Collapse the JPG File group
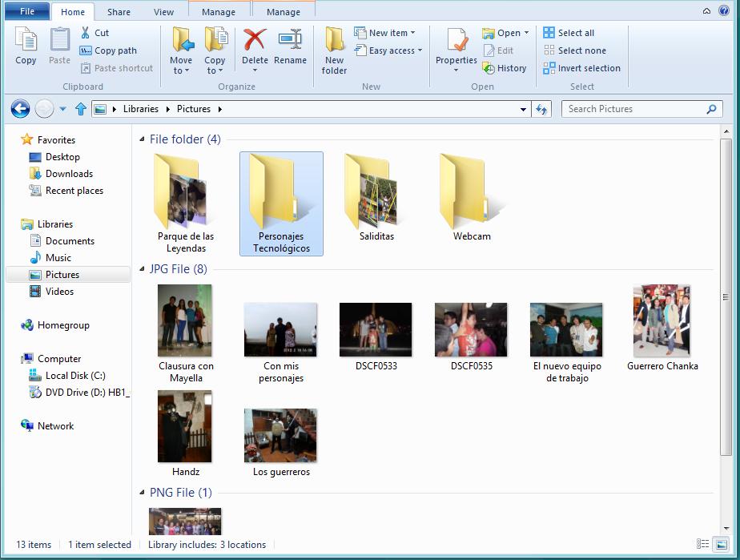This screenshot has width=740, height=560. (x=143, y=269)
